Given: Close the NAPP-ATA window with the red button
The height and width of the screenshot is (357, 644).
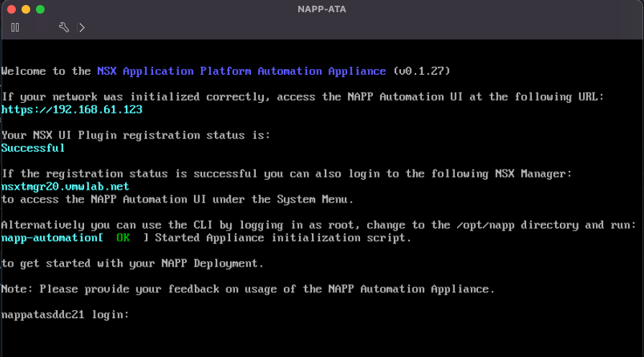Looking at the screenshot, I should [x=11, y=9].
